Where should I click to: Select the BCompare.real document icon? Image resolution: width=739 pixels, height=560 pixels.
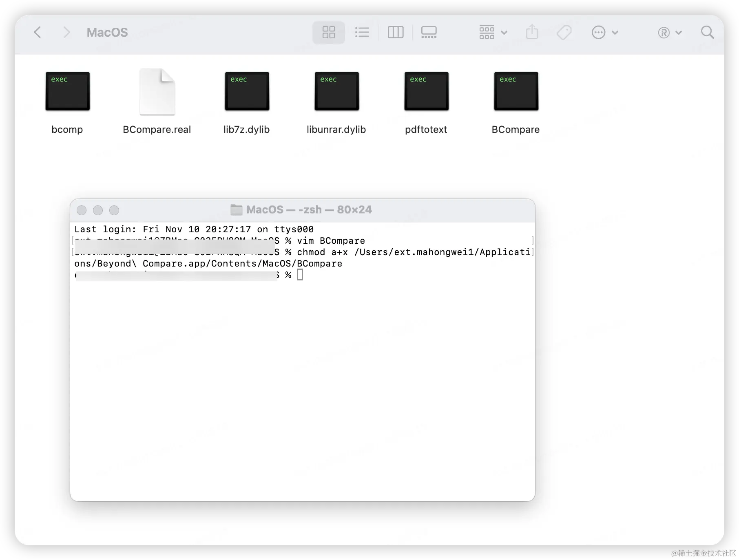pyautogui.click(x=157, y=92)
